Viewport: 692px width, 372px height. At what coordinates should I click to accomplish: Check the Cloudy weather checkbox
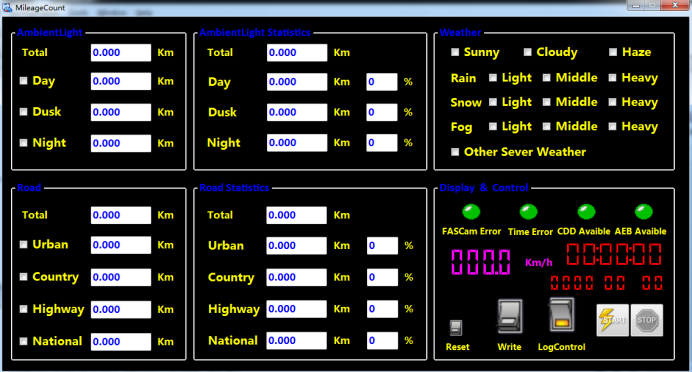[527, 52]
